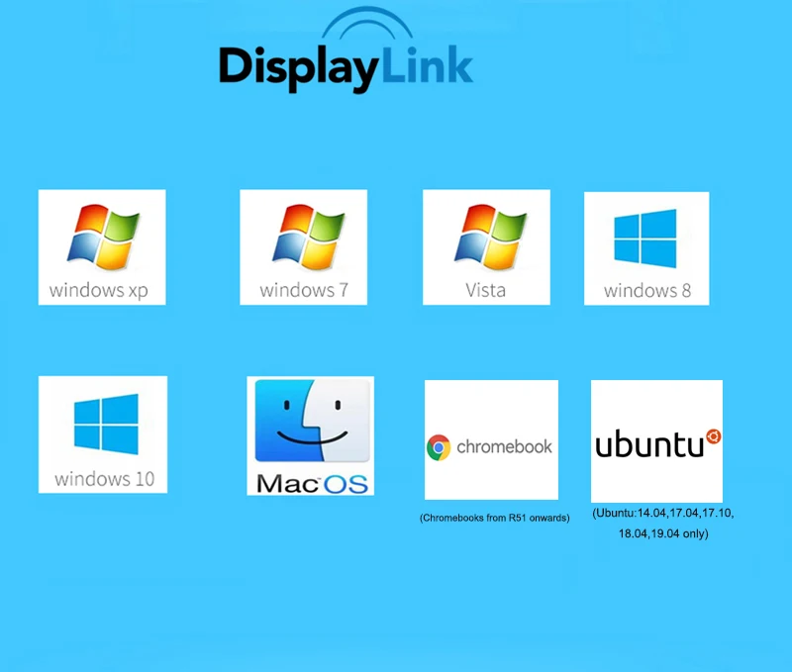This screenshot has width=792, height=672.
Task: Click '(Ubuntu:14.04,17.04,17.10,' text line
Action: coord(663,513)
